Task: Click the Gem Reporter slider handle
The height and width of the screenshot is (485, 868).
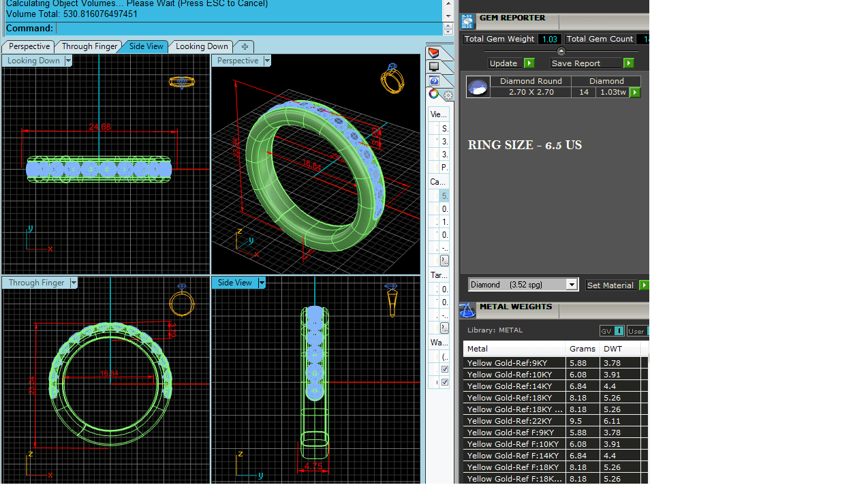Action: pos(561,51)
